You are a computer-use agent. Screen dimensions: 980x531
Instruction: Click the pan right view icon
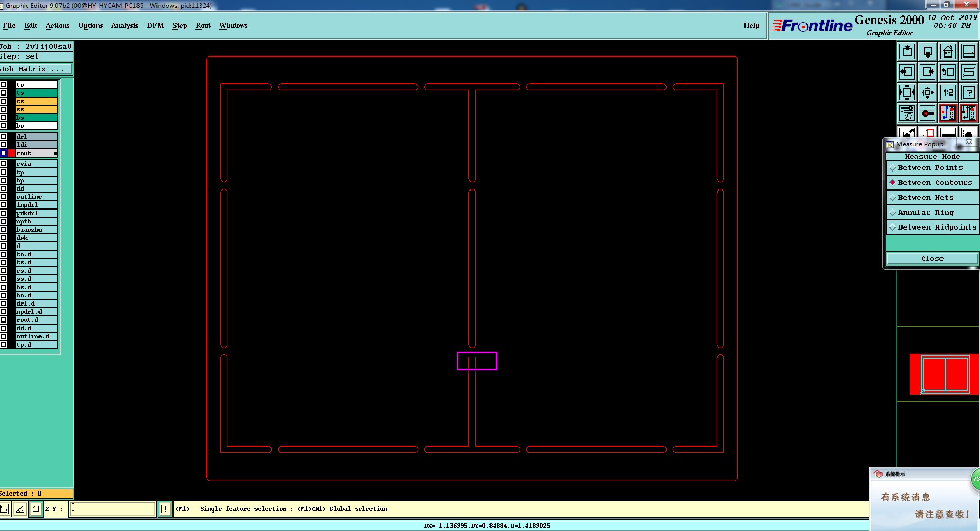click(928, 72)
